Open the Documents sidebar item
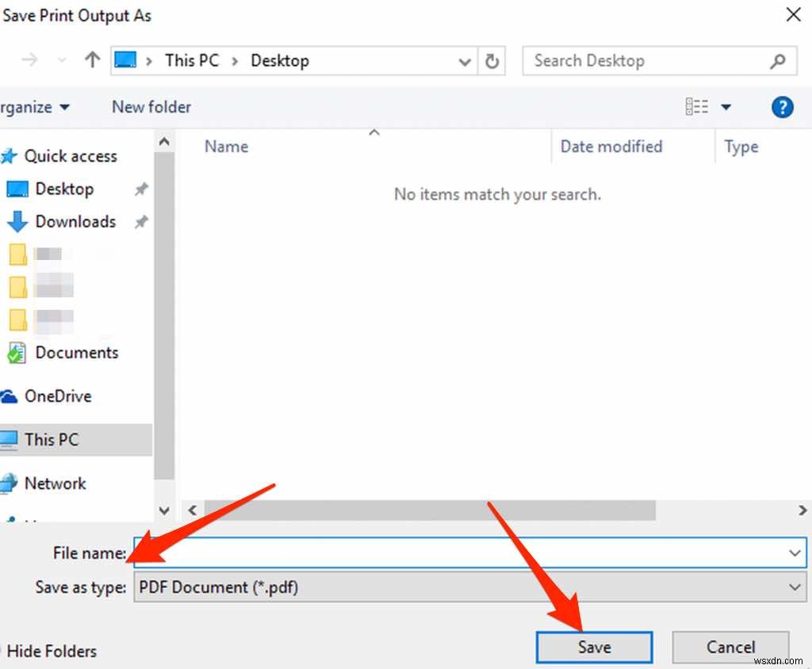The height and width of the screenshot is (669, 812). [77, 352]
